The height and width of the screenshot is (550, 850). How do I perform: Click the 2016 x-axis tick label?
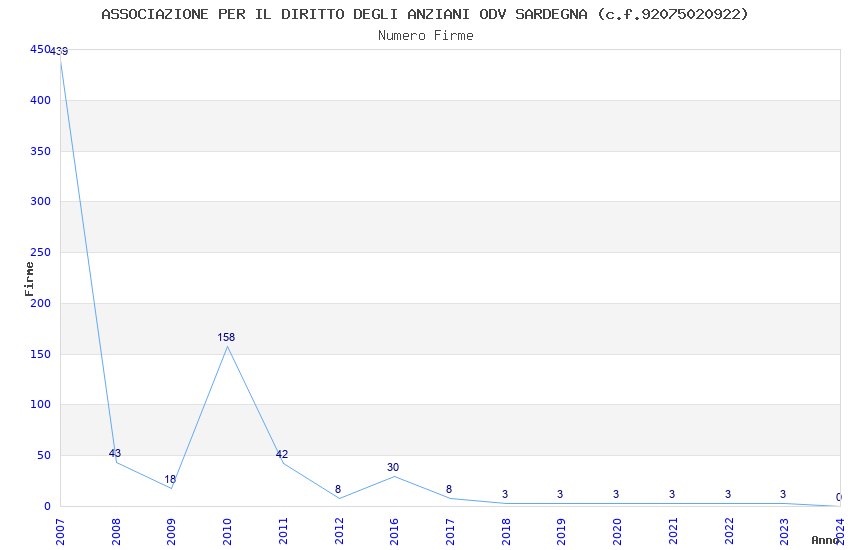(395, 532)
